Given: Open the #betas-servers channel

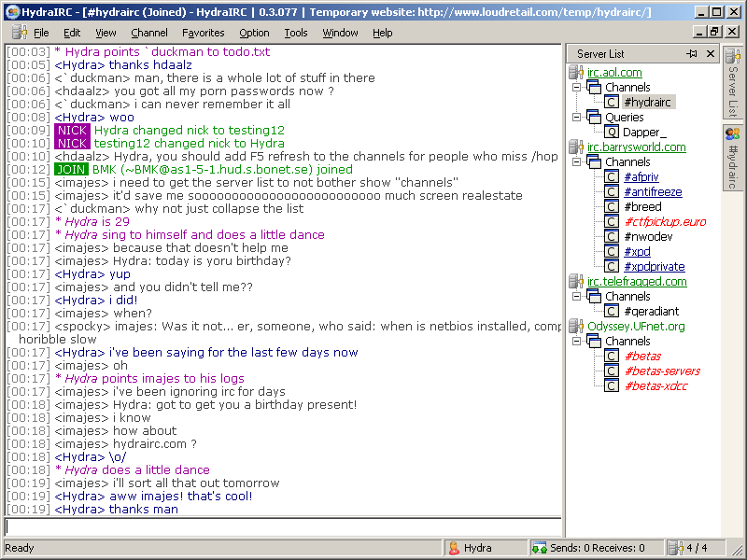Looking at the screenshot, I should pos(662,371).
